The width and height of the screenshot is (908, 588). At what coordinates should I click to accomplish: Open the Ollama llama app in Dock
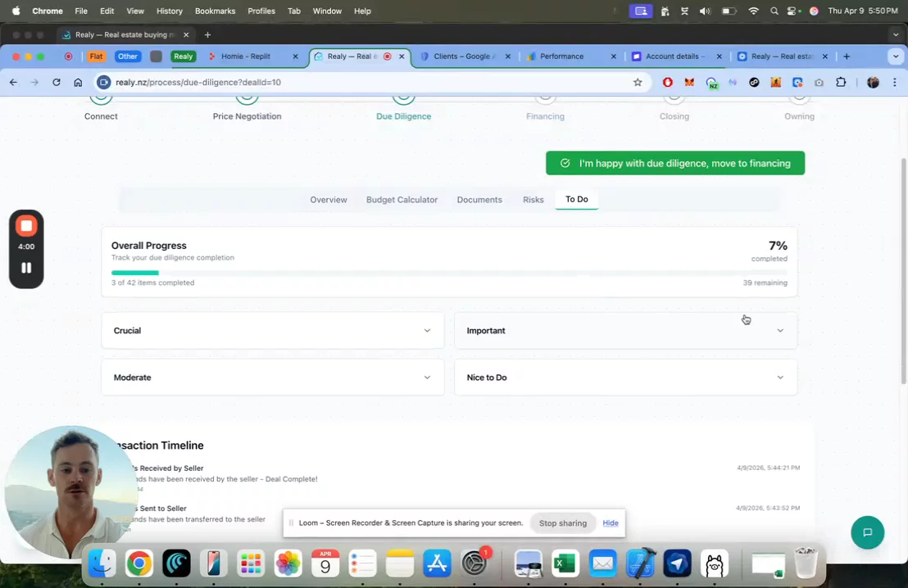tap(715, 563)
